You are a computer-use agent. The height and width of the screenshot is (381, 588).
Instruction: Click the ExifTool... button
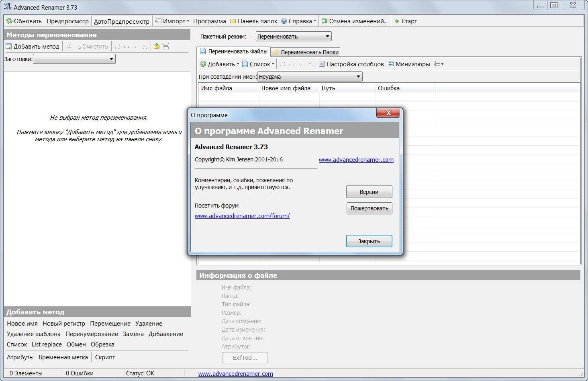point(245,358)
